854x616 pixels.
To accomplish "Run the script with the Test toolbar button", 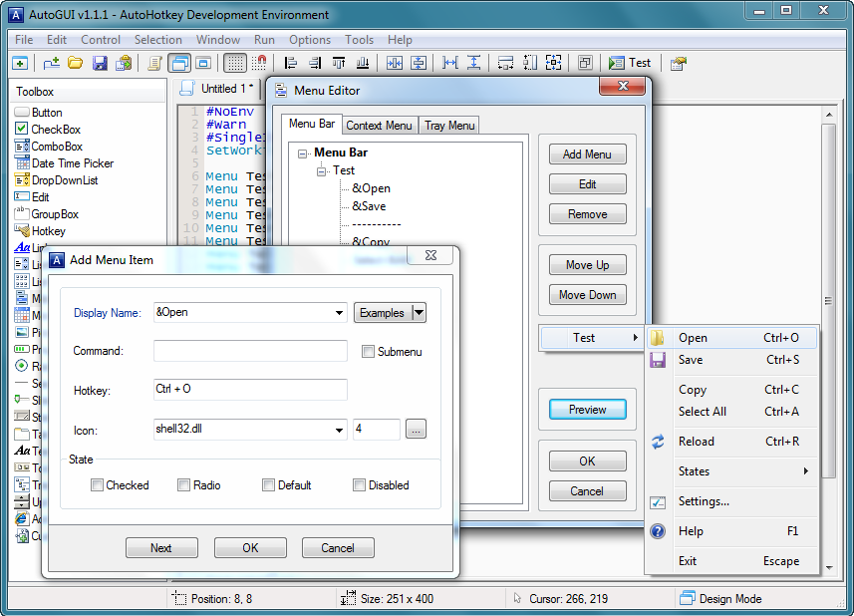I will tap(630, 62).
